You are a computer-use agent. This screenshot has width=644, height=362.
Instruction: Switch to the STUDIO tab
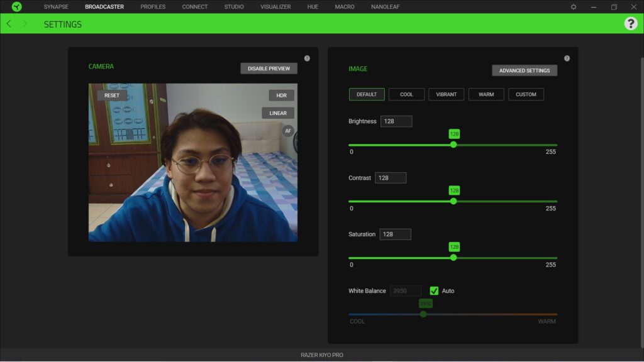point(233,7)
